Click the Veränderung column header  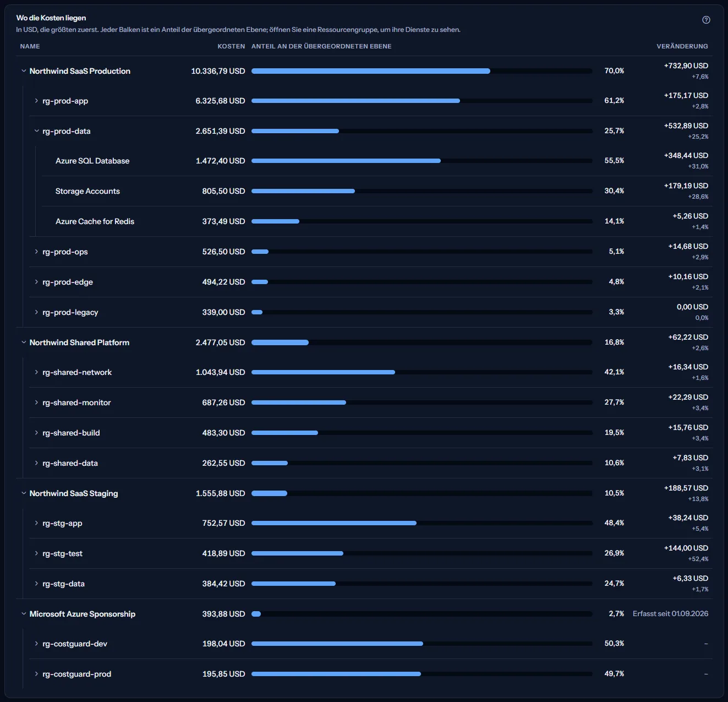coord(682,46)
